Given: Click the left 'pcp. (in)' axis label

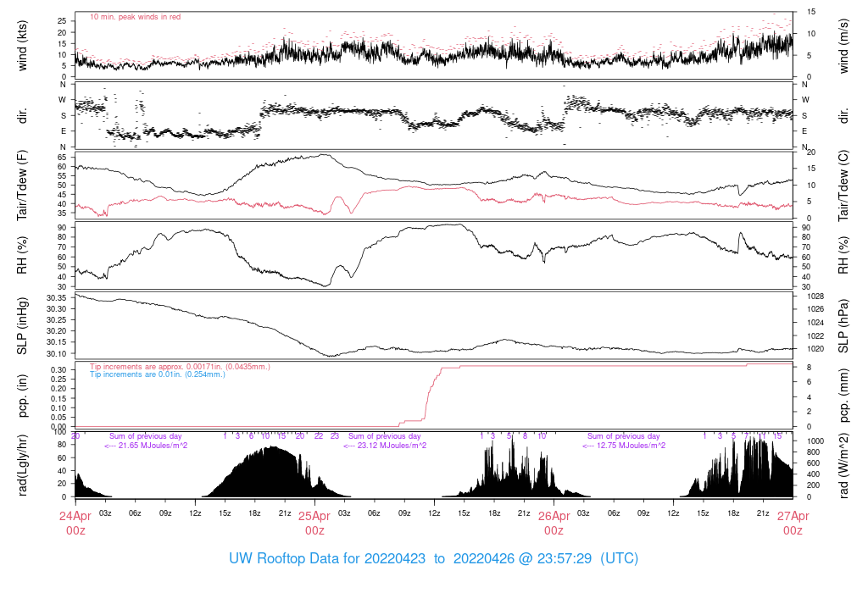Looking at the screenshot, I should [x=22, y=395].
